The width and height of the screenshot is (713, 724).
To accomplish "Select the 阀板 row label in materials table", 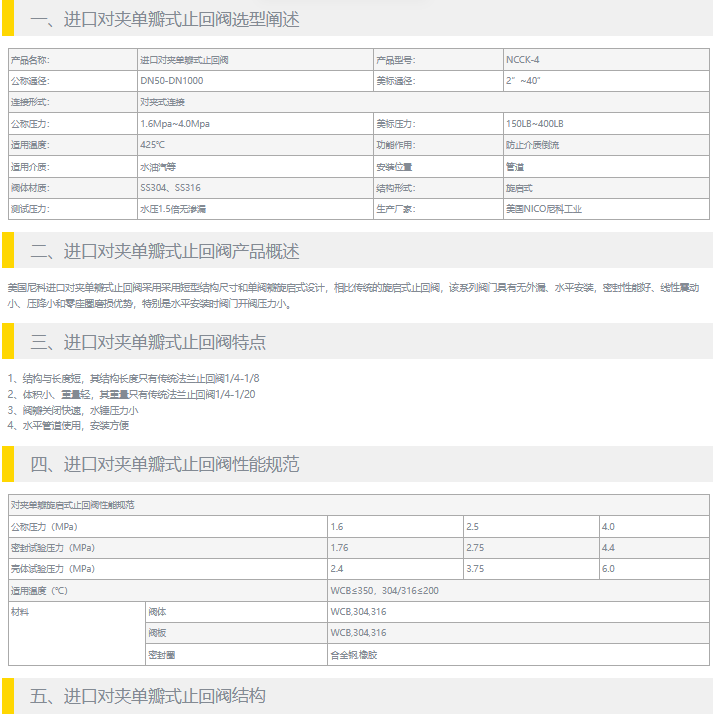I will coord(156,633).
